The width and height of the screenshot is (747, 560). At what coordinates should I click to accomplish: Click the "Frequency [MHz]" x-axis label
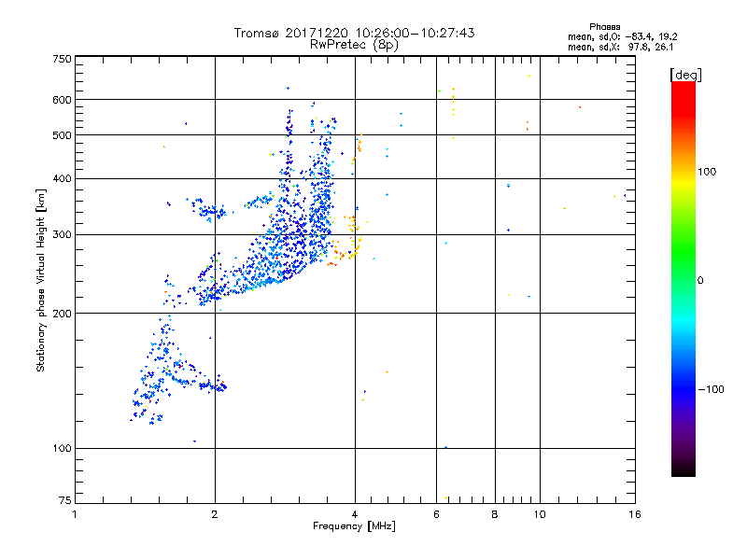[x=354, y=526]
